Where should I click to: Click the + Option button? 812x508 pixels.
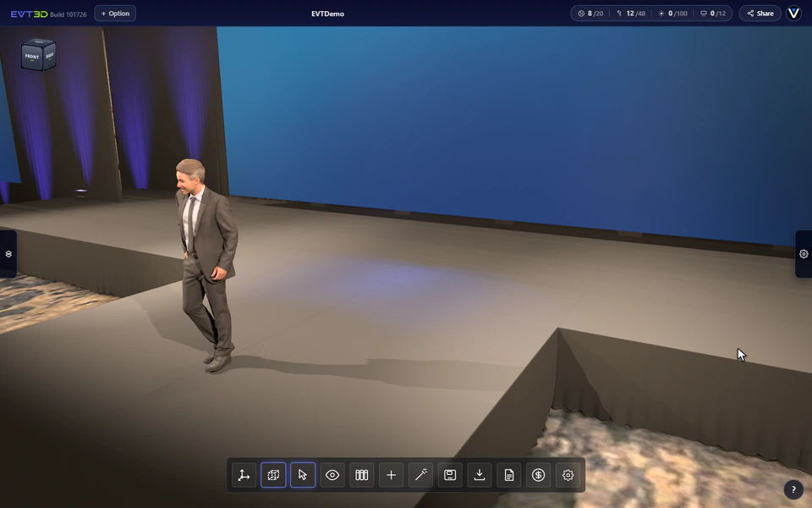115,14
